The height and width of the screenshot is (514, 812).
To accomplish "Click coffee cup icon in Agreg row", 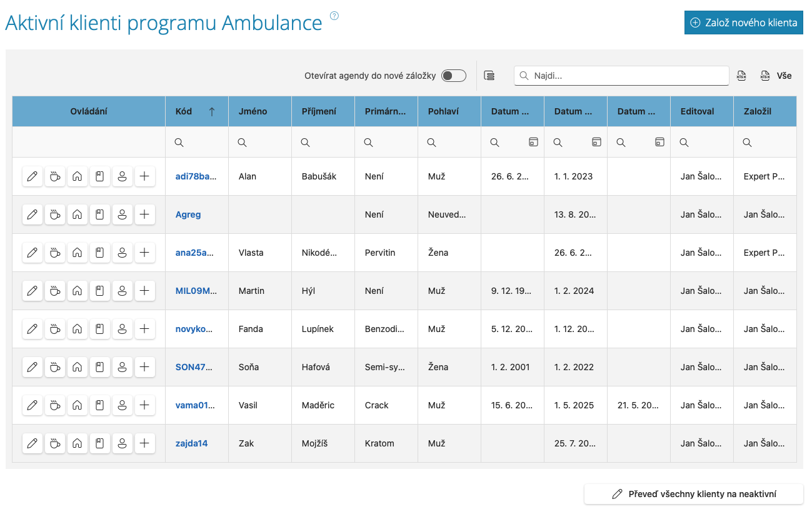I will pyautogui.click(x=55, y=214).
